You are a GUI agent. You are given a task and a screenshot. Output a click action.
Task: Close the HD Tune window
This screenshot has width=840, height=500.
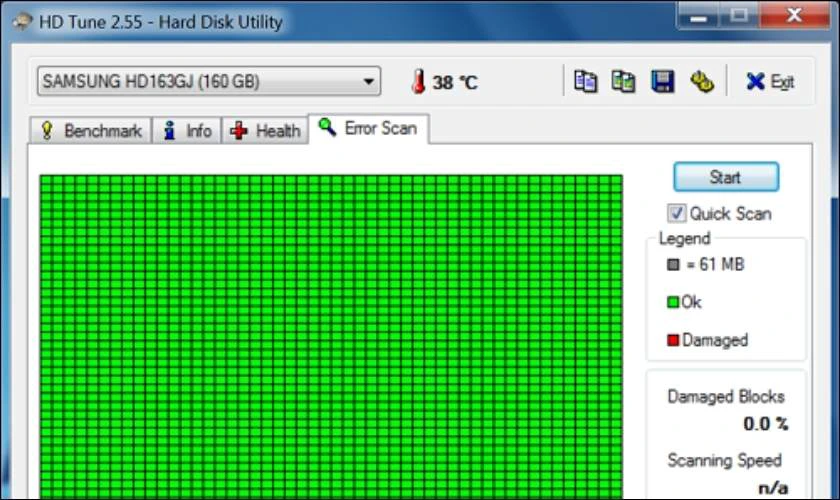point(794,15)
